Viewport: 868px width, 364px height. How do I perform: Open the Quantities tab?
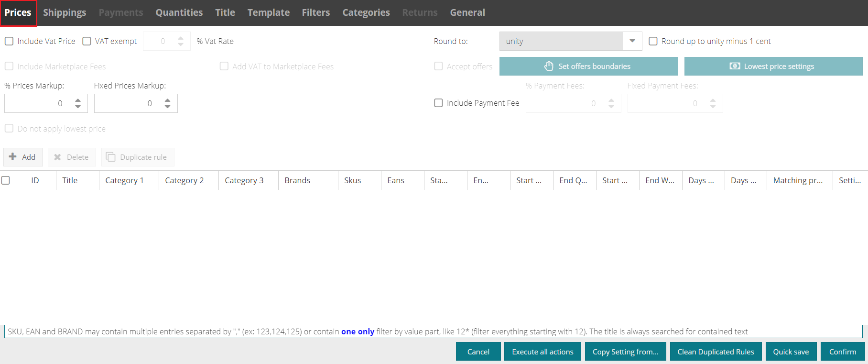tap(179, 12)
